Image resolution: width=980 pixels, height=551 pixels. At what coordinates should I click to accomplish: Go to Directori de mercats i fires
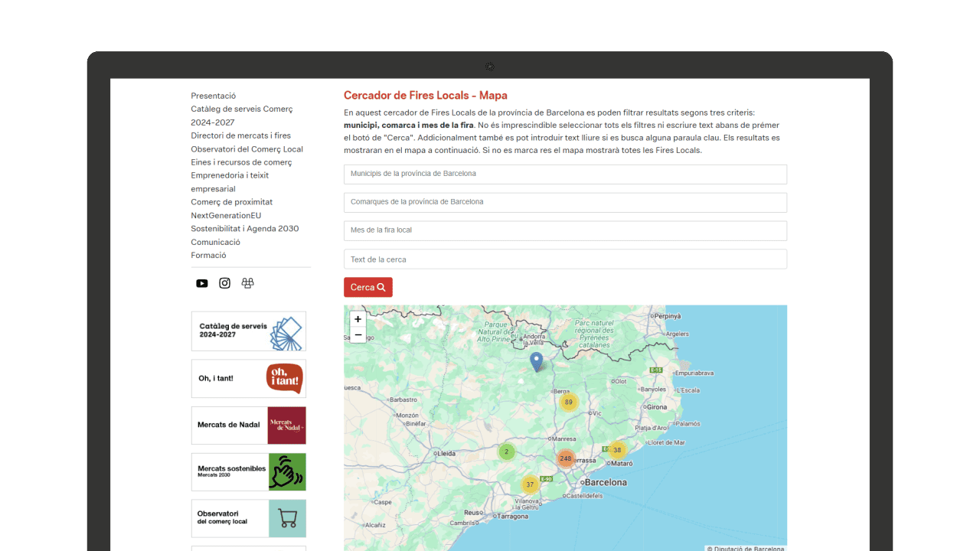pos(240,135)
